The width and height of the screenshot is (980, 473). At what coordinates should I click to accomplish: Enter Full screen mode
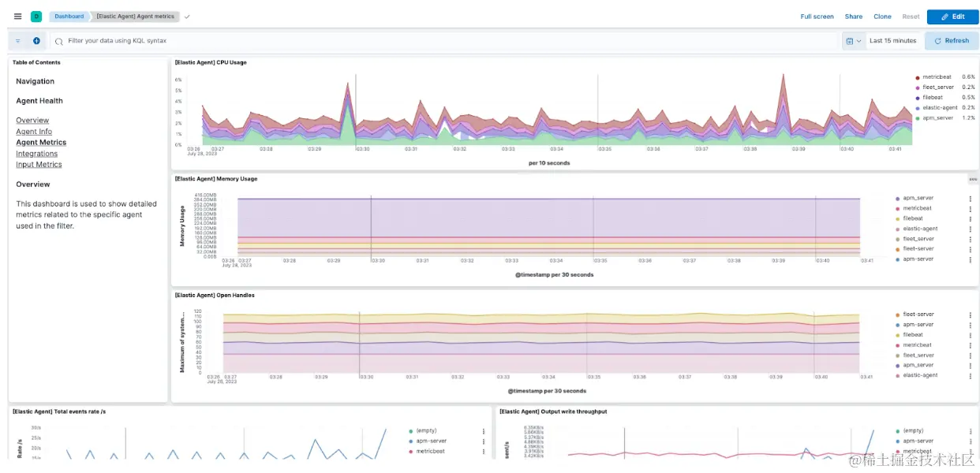817,17
